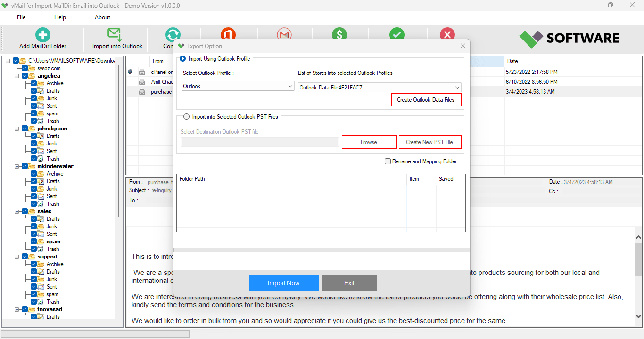Click the Import Now button
This screenshot has width=644, height=339.
tap(284, 283)
